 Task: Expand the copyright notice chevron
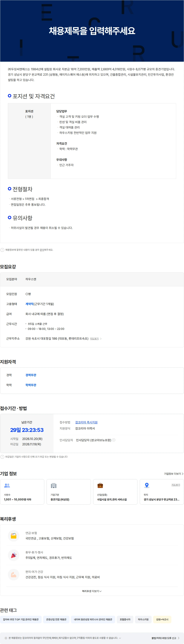[x=120, y=638]
